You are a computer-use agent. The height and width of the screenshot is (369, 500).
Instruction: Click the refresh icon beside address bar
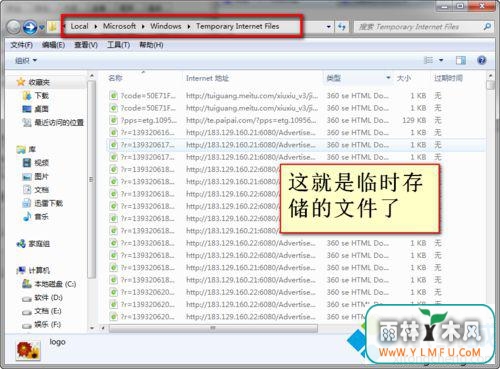342,26
